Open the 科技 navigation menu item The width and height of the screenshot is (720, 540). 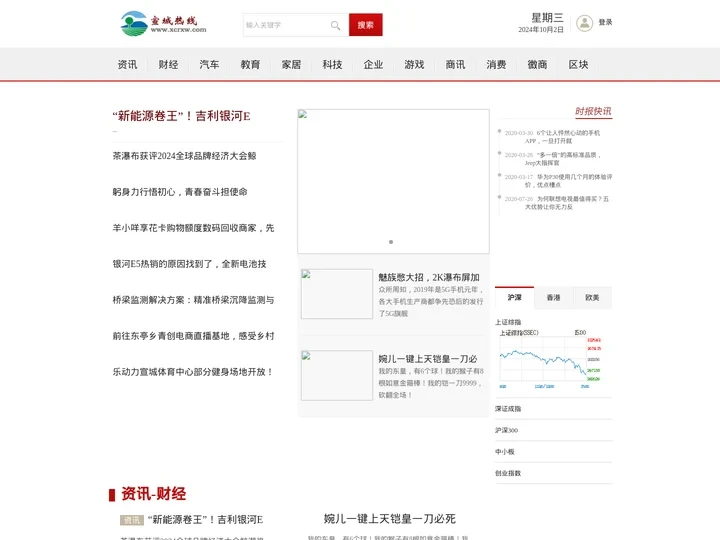[x=332, y=65]
